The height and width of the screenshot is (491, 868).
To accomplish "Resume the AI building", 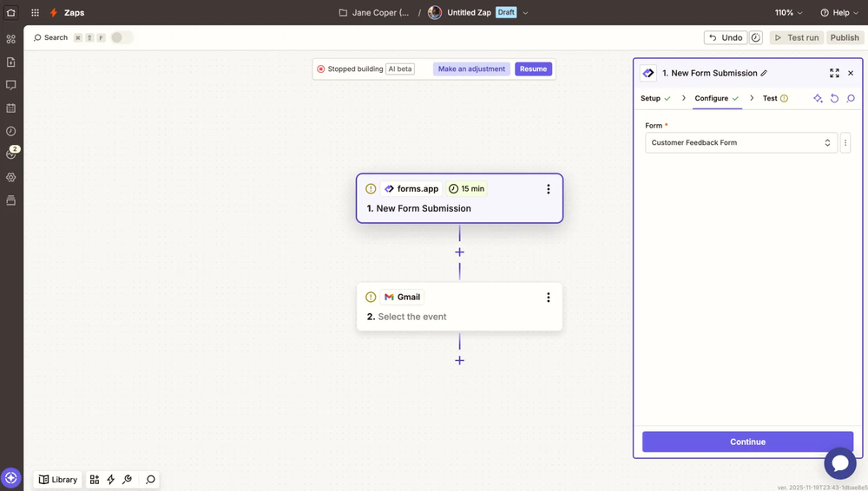I will point(533,69).
